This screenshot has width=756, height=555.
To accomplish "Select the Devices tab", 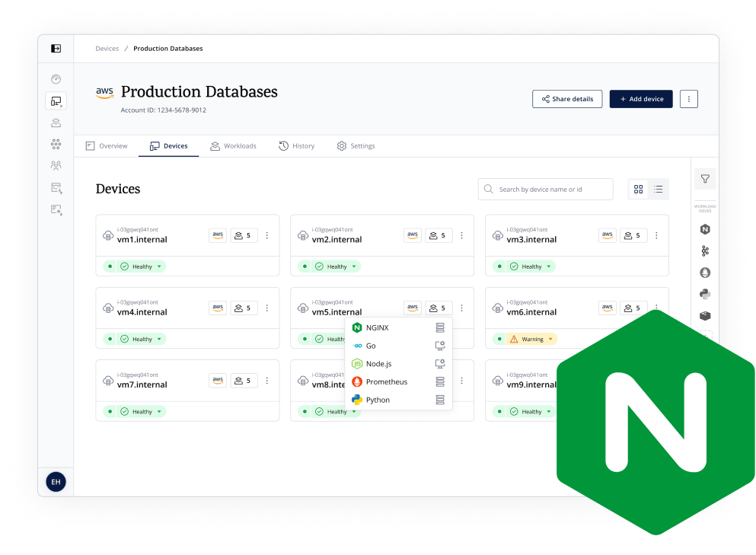I will point(169,146).
